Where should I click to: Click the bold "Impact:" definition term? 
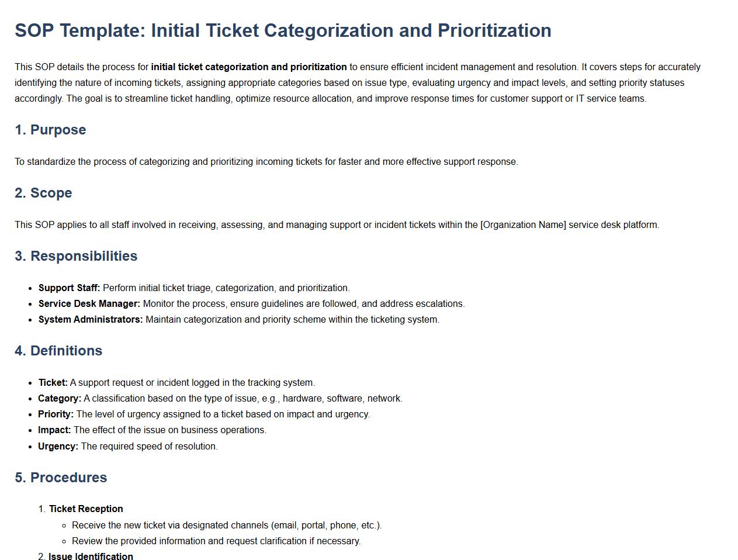54,430
